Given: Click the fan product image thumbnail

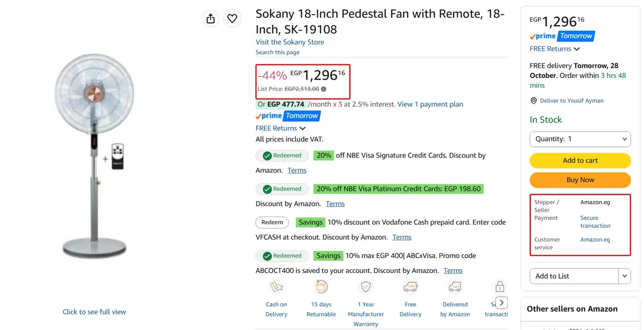Looking at the screenshot, I should (94, 156).
